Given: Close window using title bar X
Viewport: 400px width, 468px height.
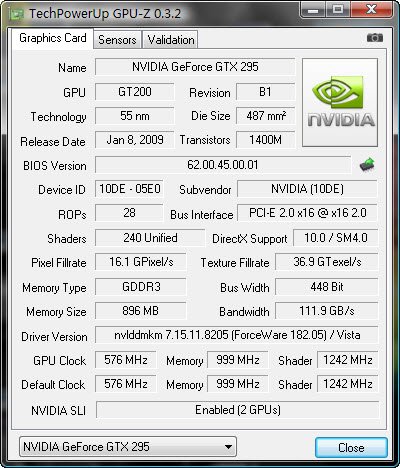Looking at the screenshot, I should click(371, 10).
